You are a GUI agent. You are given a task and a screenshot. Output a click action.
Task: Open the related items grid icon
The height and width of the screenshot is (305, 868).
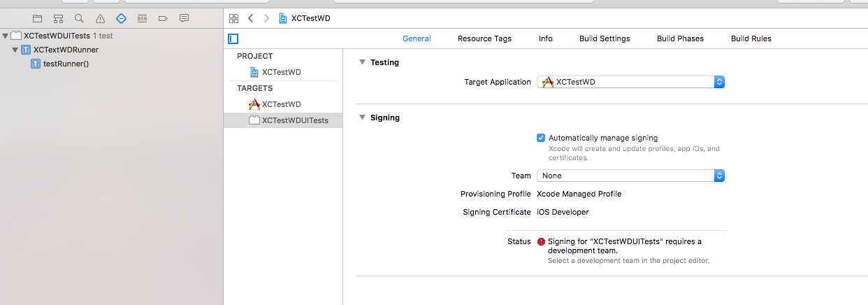point(234,18)
